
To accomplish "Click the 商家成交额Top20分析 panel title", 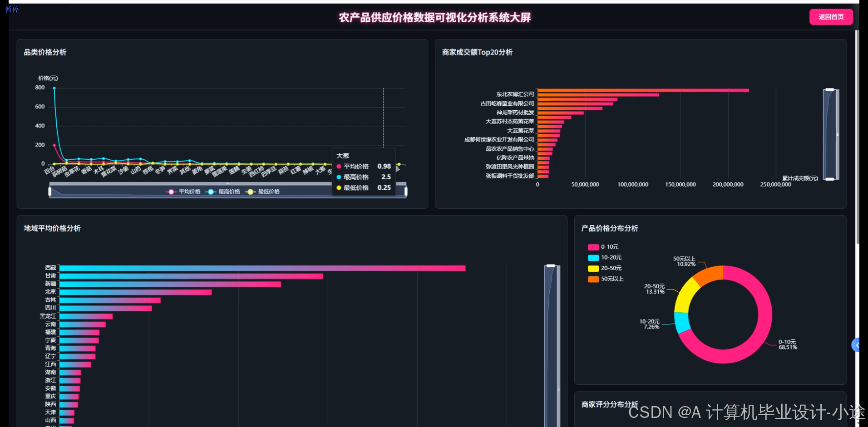I will click(477, 52).
